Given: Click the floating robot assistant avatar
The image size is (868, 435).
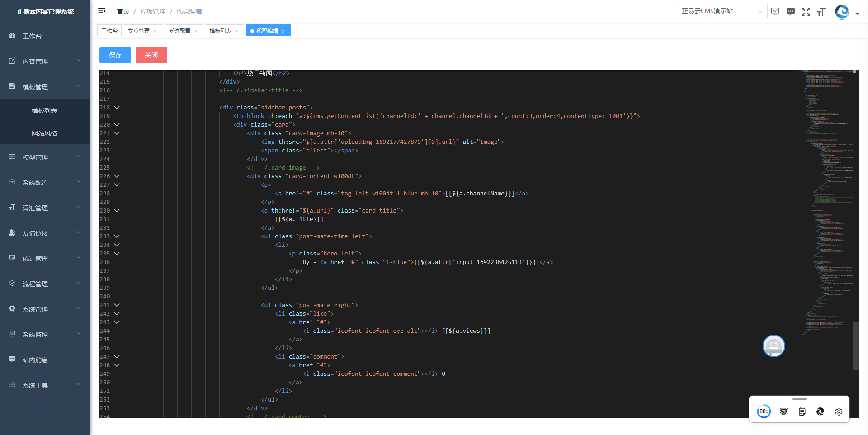Looking at the screenshot, I should click(x=774, y=346).
